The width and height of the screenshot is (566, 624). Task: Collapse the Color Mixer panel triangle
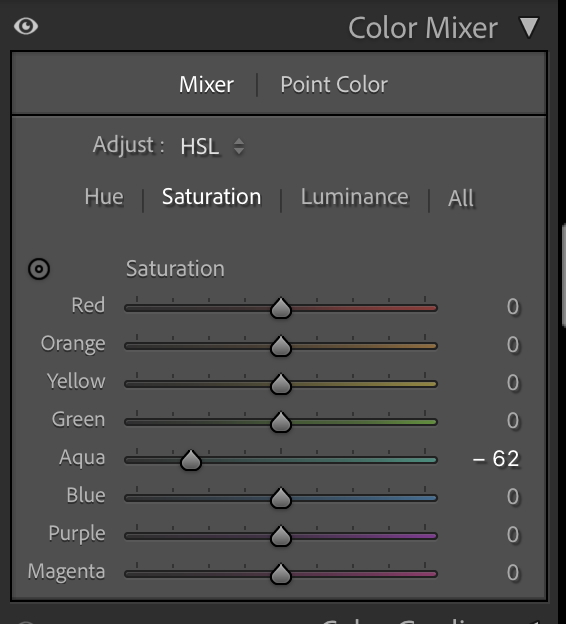pos(529,27)
